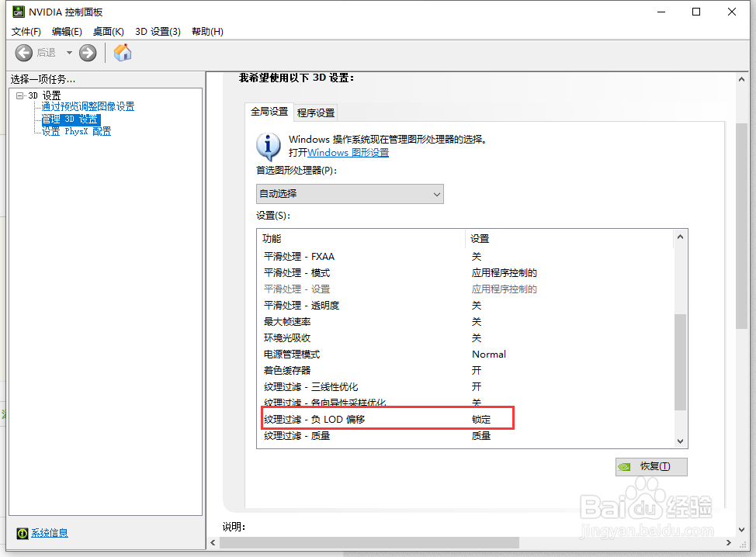
Task: Click the 恢复(T) restore button
Action: click(x=651, y=466)
